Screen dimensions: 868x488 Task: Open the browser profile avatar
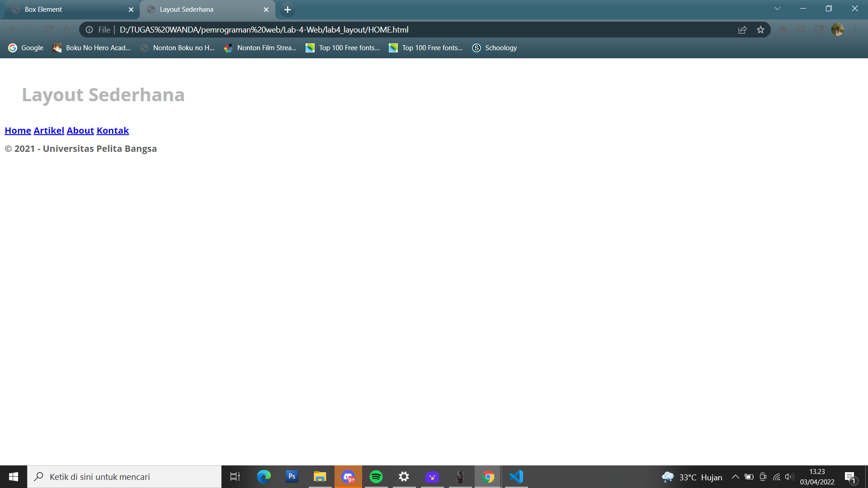coord(839,29)
